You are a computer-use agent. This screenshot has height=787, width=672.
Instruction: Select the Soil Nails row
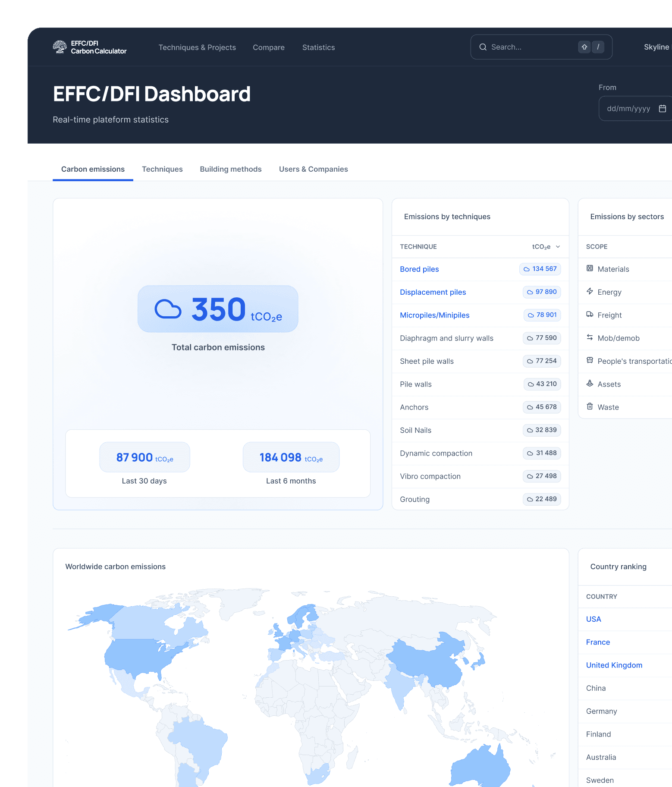coord(480,430)
